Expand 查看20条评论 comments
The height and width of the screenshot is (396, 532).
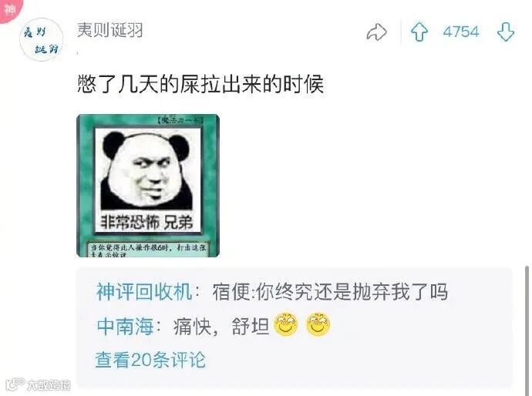tap(150, 360)
